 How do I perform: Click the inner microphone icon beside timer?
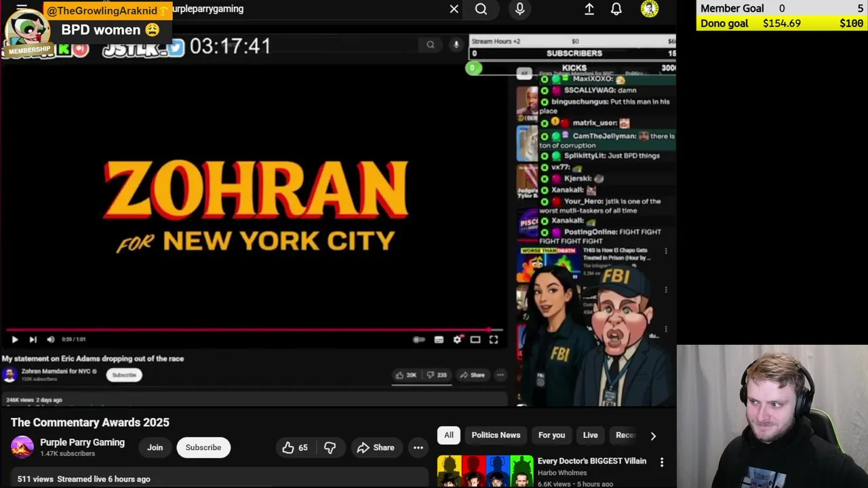tap(456, 45)
